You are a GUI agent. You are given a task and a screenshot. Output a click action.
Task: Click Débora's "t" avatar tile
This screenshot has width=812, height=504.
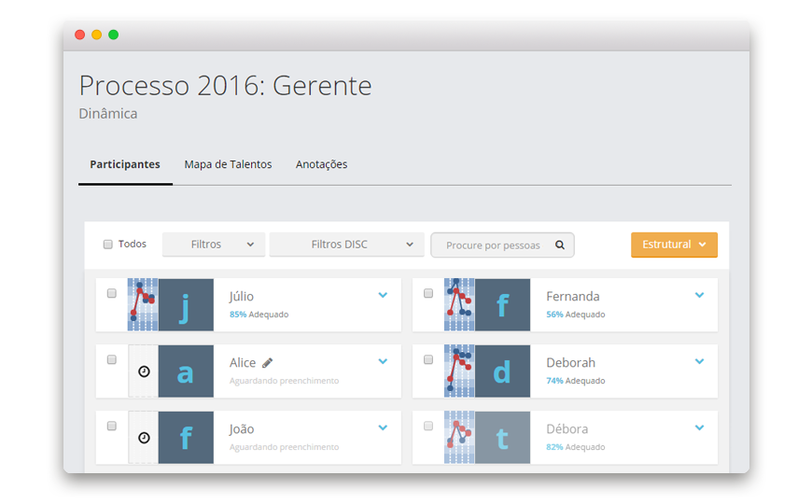tap(502, 437)
